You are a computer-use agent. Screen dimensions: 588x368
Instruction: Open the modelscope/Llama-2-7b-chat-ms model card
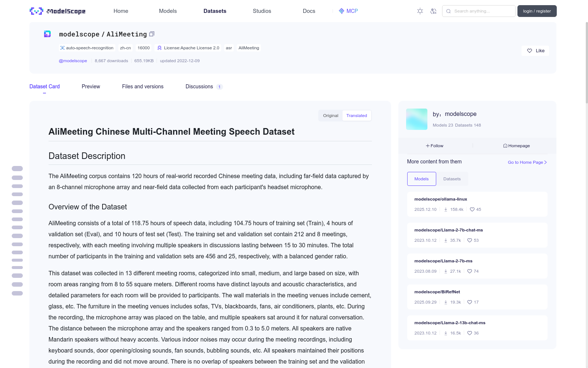[477, 235]
